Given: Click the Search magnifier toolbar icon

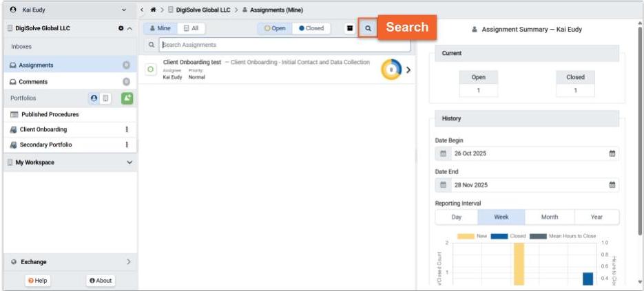Looking at the screenshot, I should (368, 29).
